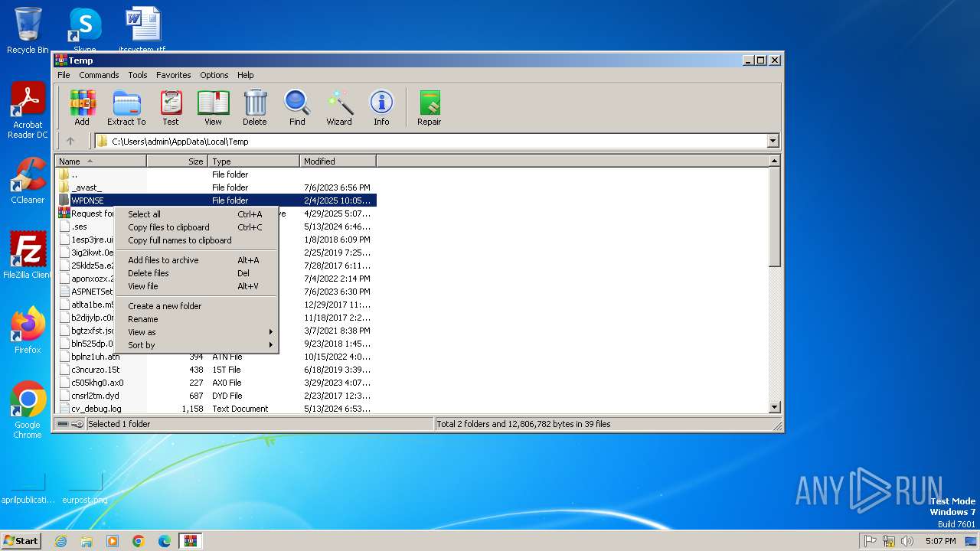Click the Delete trash icon
The image size is (980, 551).
255,108
